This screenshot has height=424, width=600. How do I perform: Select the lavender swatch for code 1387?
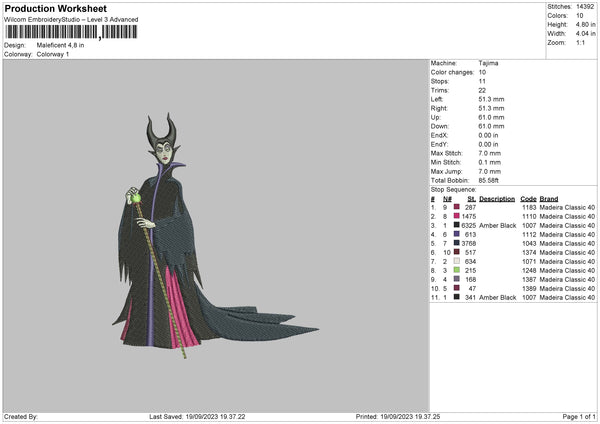click(x=457, y=279)
